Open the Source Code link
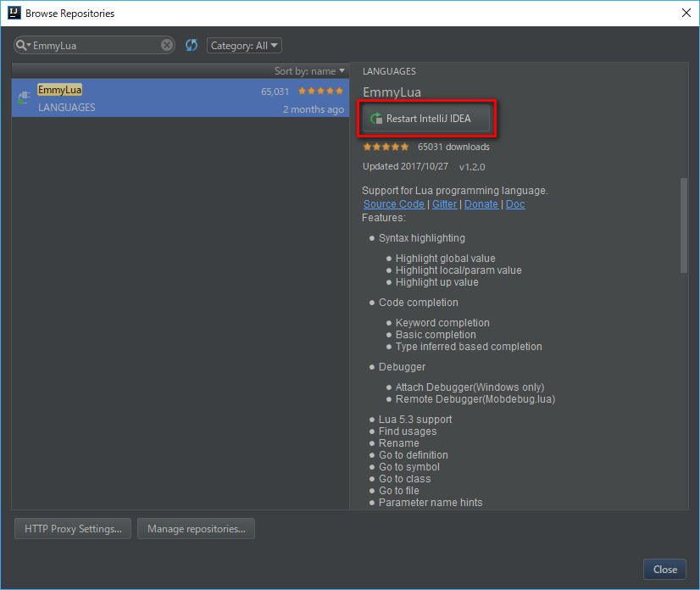The image size is (700, 590). point(394,204)
